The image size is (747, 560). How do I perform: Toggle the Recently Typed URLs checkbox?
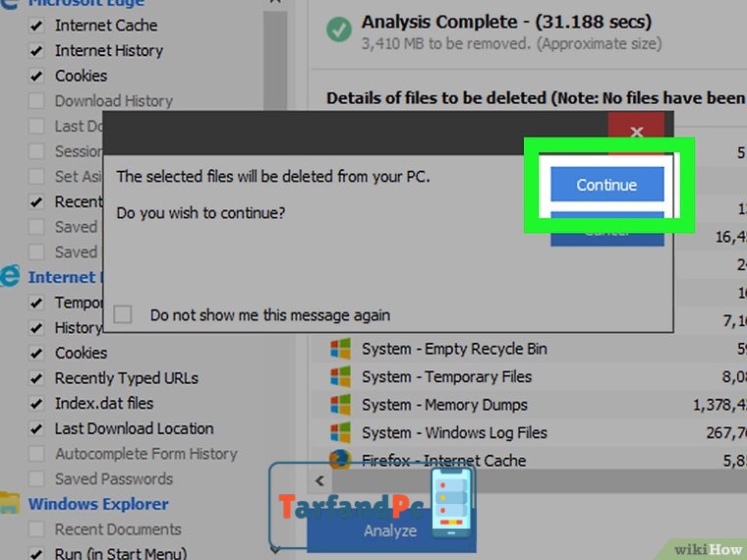pos(36,378)
